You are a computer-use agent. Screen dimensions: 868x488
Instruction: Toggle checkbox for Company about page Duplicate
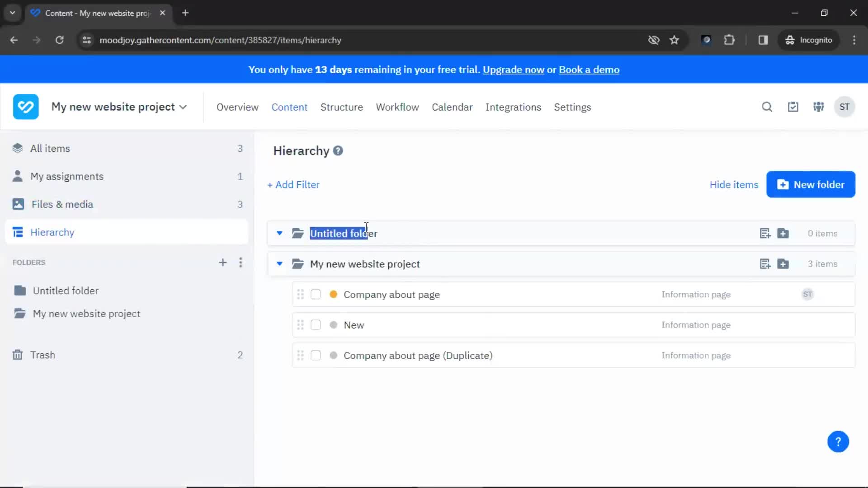click(316, 355)
